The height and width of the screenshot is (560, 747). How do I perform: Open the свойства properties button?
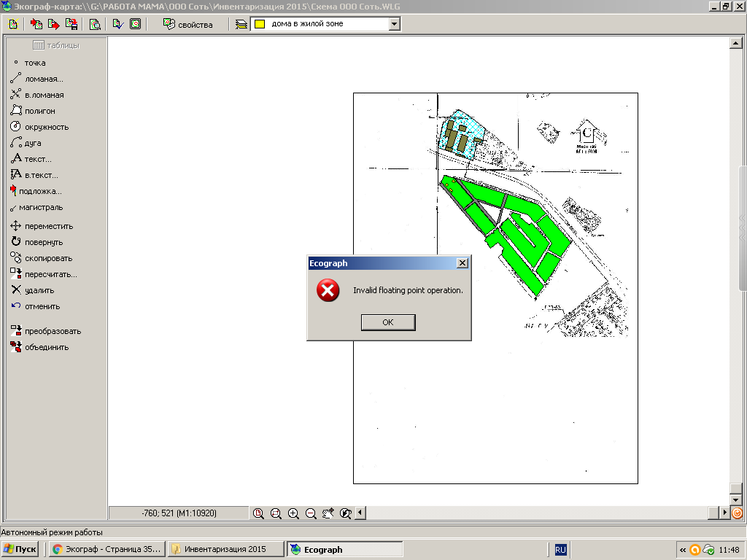(188, 24)
